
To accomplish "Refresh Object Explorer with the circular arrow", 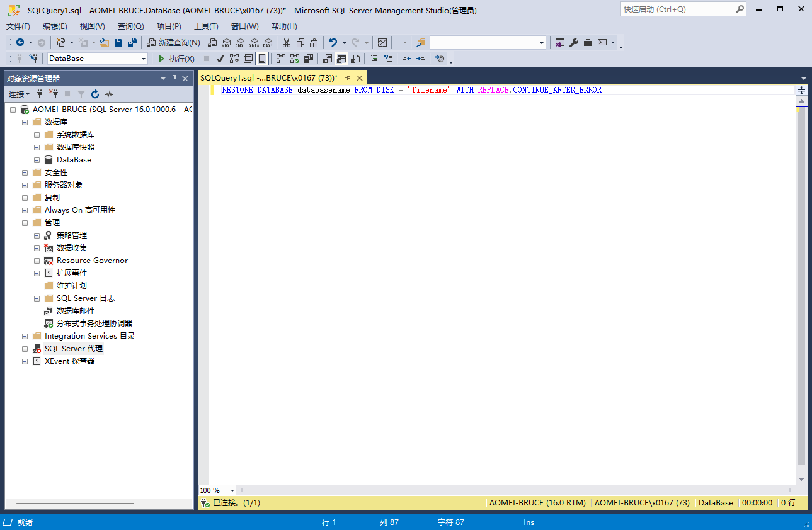I will [95, 94].
